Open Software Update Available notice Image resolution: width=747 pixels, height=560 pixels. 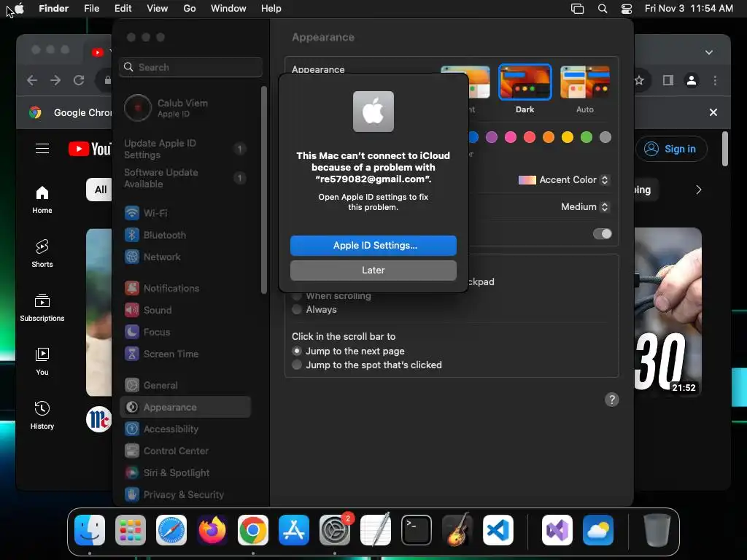(186, 178)
